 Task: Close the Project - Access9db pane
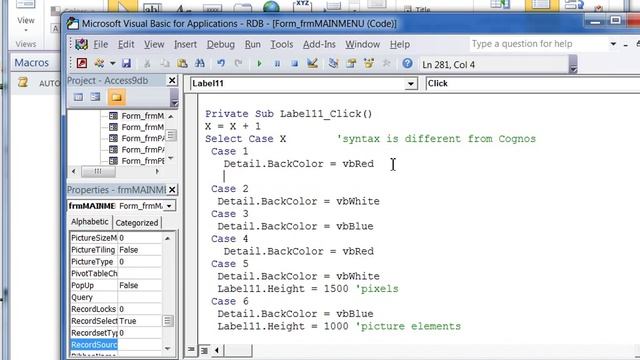[172, 80]
